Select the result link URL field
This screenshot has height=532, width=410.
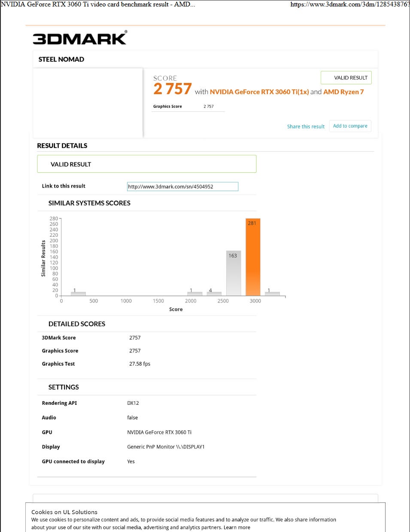pos(182,187)
